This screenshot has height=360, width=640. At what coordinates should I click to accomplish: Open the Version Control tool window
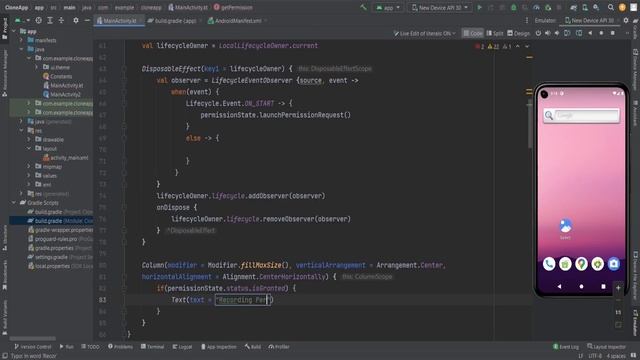[x=32, y=347]
